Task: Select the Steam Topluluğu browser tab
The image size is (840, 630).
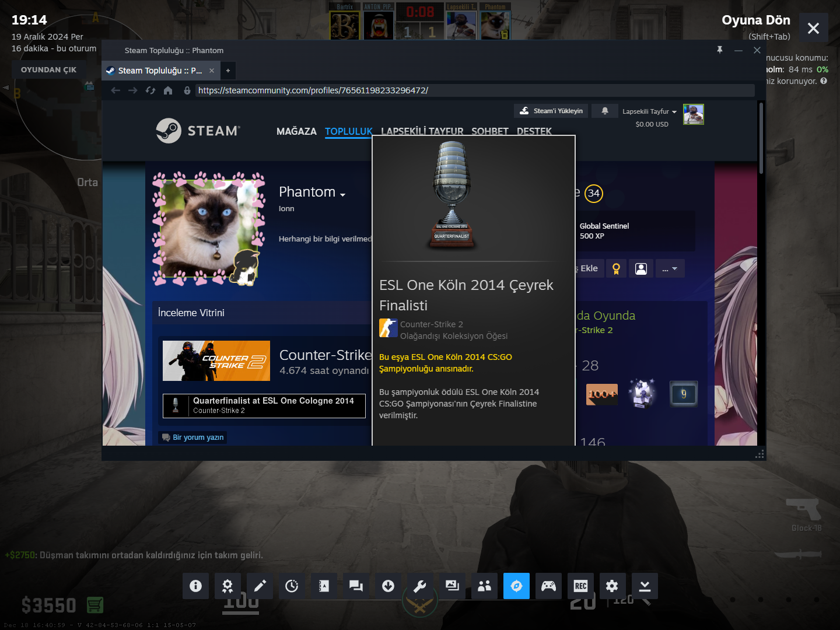Action: (160, 71)
